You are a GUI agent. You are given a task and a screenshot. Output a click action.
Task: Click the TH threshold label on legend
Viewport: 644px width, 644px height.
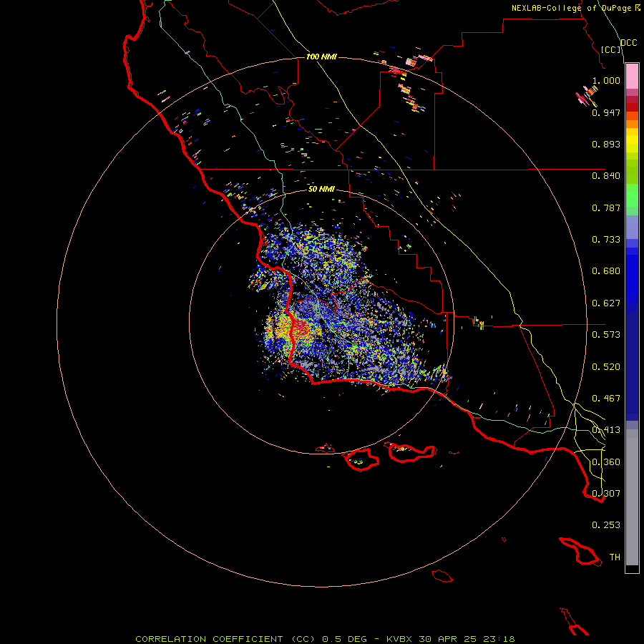click(x=615, y=557)
